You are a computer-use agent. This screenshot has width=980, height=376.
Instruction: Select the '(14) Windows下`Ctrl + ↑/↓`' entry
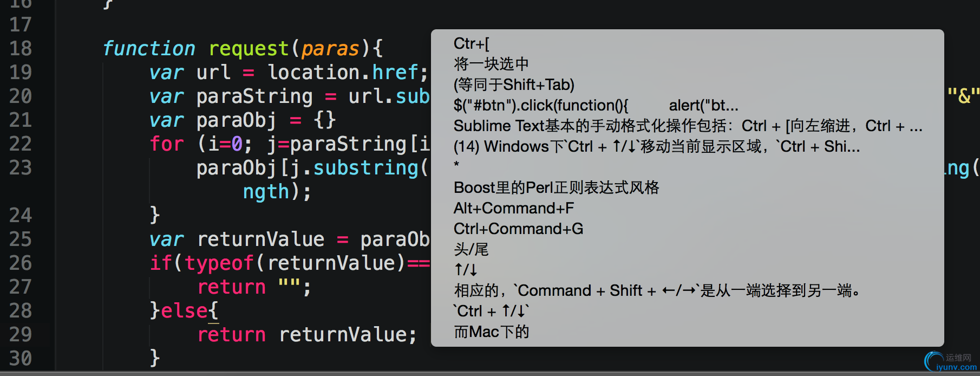pos(687,146)
